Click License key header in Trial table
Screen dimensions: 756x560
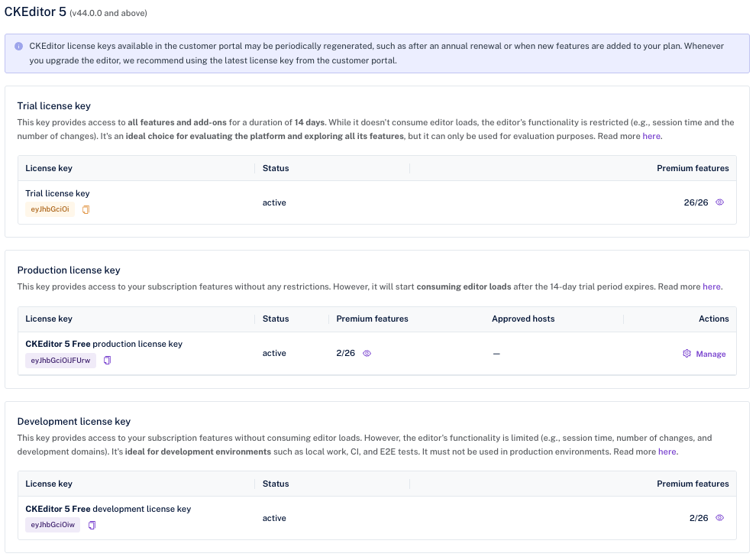click(x=49, y=168)
